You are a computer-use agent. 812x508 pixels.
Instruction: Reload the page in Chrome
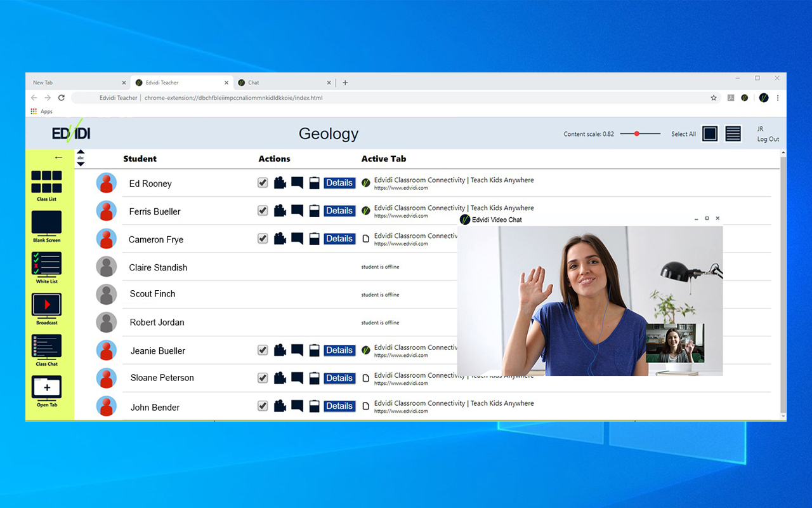pyautogui.click(x=62, y=98)
